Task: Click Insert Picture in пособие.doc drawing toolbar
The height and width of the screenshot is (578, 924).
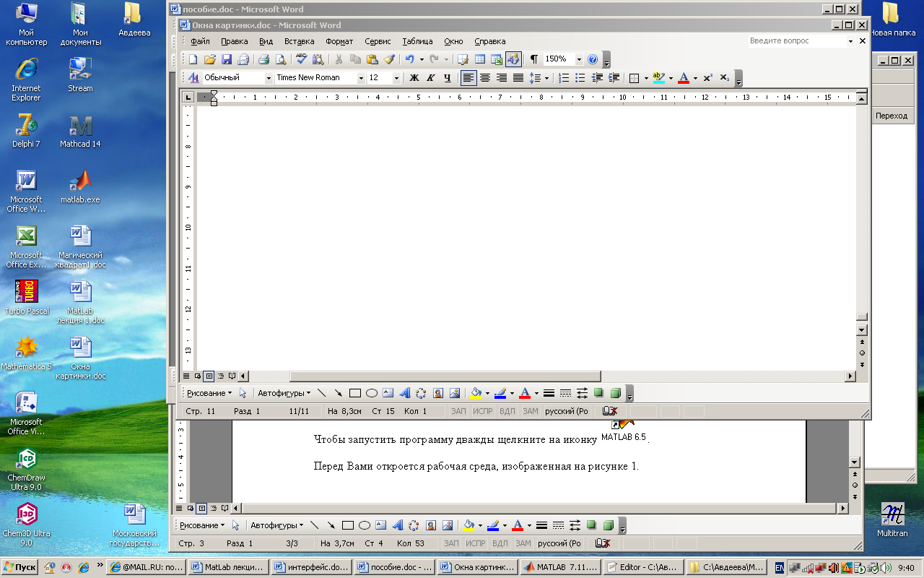Action: tap(447, 525)
